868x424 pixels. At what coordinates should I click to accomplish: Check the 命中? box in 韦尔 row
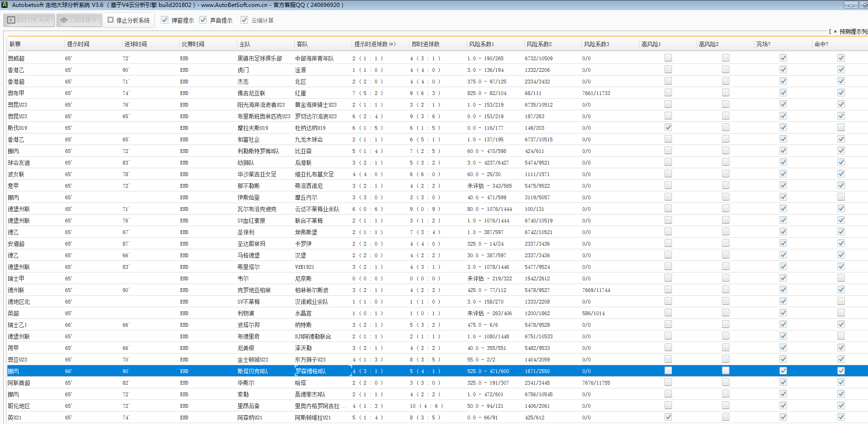pyautogui.click(x=841, y=278)
